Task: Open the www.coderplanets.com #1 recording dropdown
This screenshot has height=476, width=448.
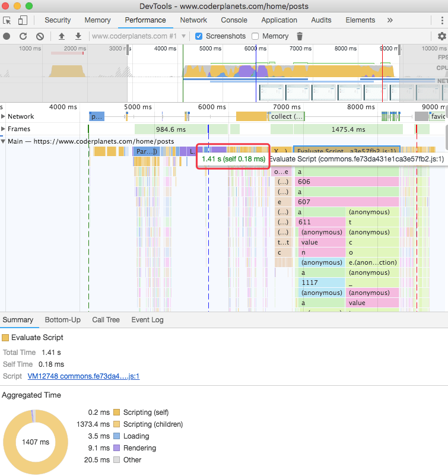Action: click(x=139, y=36)
